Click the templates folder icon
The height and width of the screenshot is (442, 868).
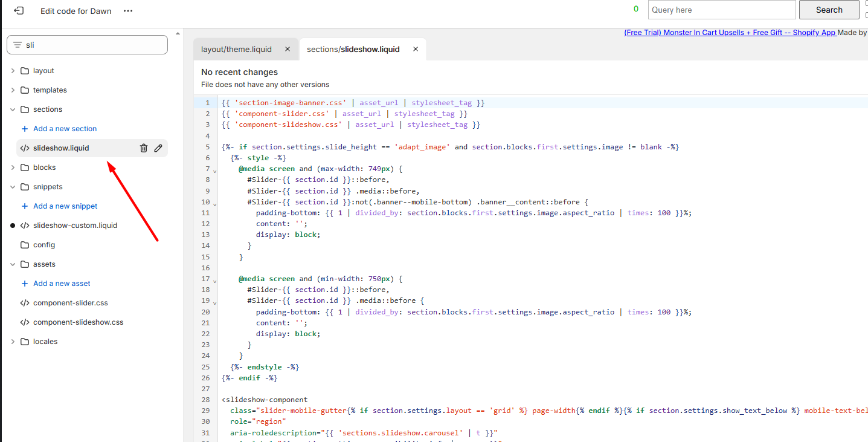pos(25,90)
